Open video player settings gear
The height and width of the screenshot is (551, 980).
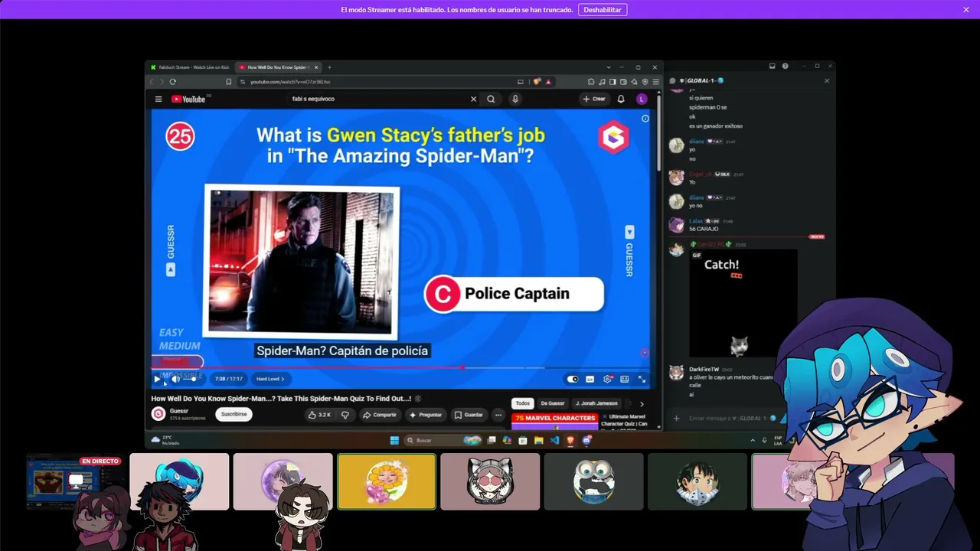click(607, 379)
